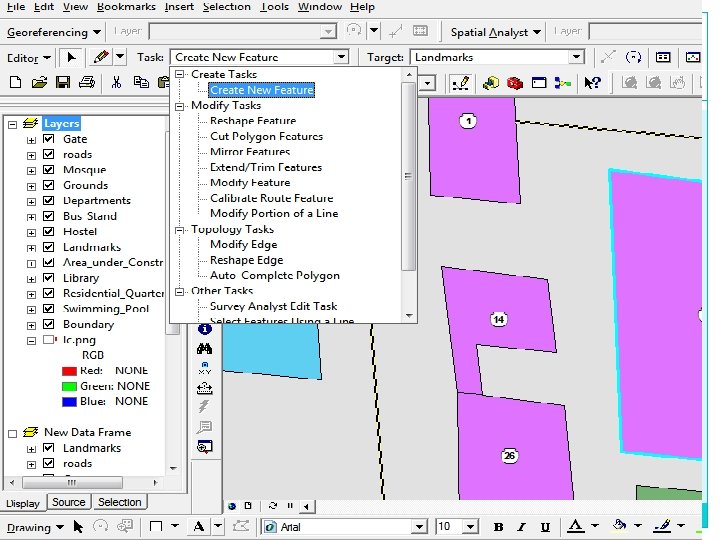
Task: Open the Editor Toolbar pencil-graph icon
Action: click(x=461, y=83)
